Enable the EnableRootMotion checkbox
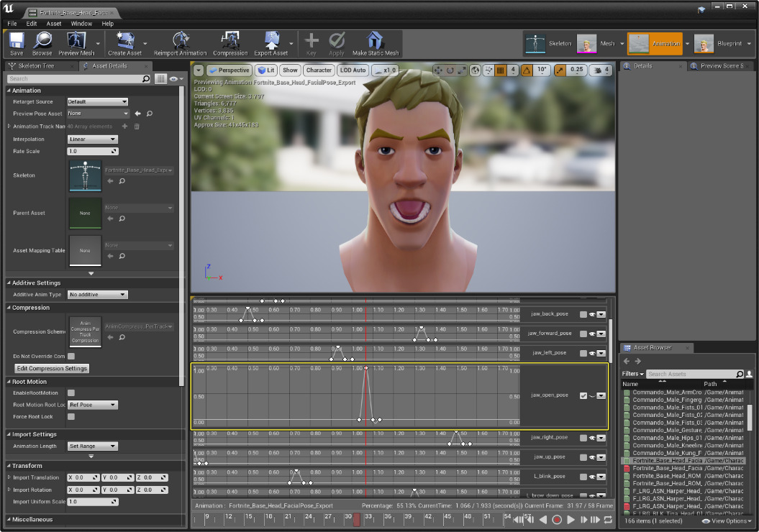Screen dimensions: 759x532 pyautogui.click(x=71, y=393)
